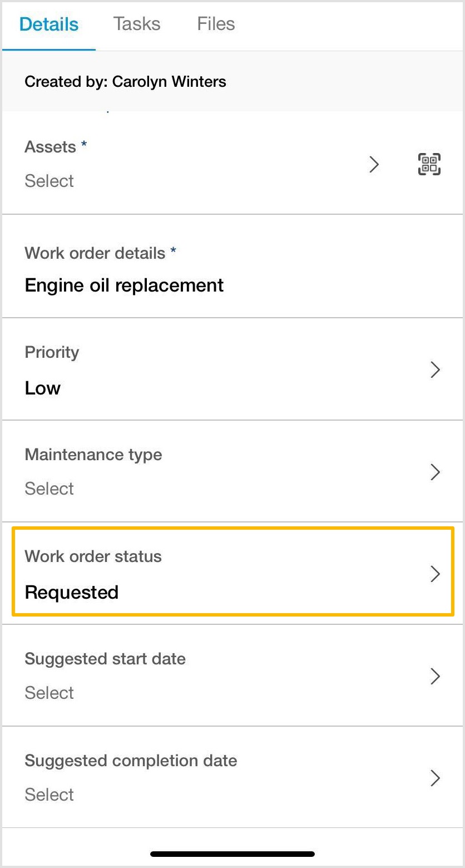The image size is (465, 868).
Task: Open the Suggested completion date chevron
Action: [x=436, y=778]
